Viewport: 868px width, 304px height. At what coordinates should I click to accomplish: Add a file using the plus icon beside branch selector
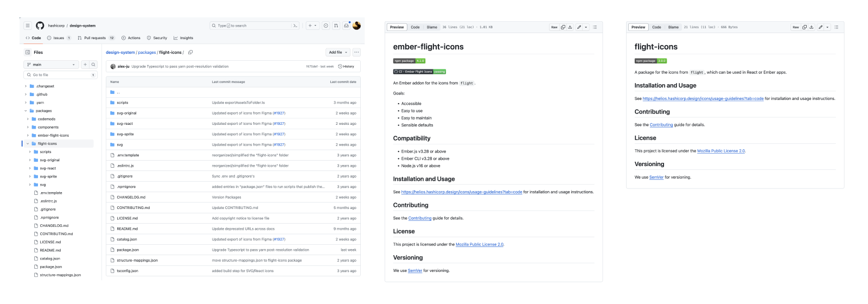85,65
